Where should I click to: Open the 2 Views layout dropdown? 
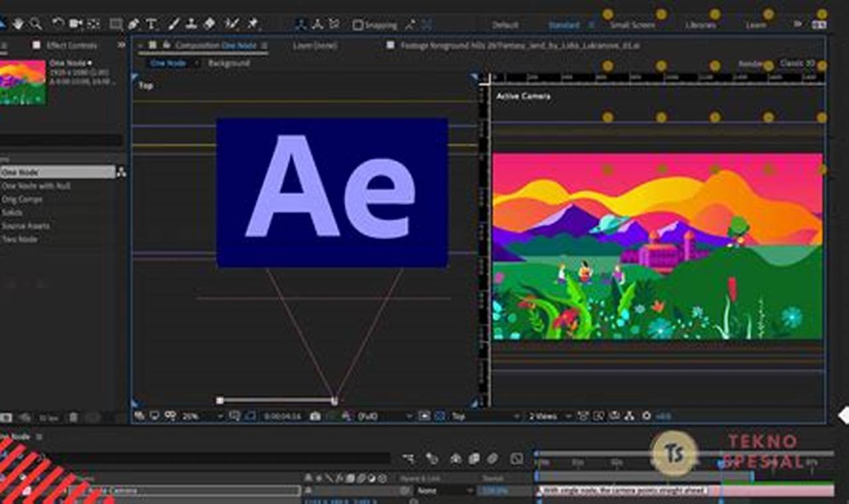(x=551, y=416)
